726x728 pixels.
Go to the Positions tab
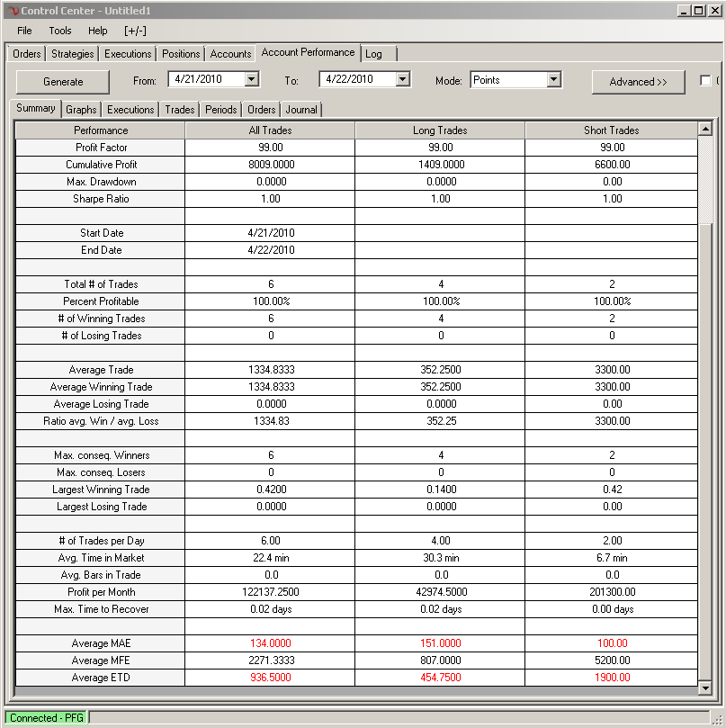pyautogui.click(x=181, y=54)
